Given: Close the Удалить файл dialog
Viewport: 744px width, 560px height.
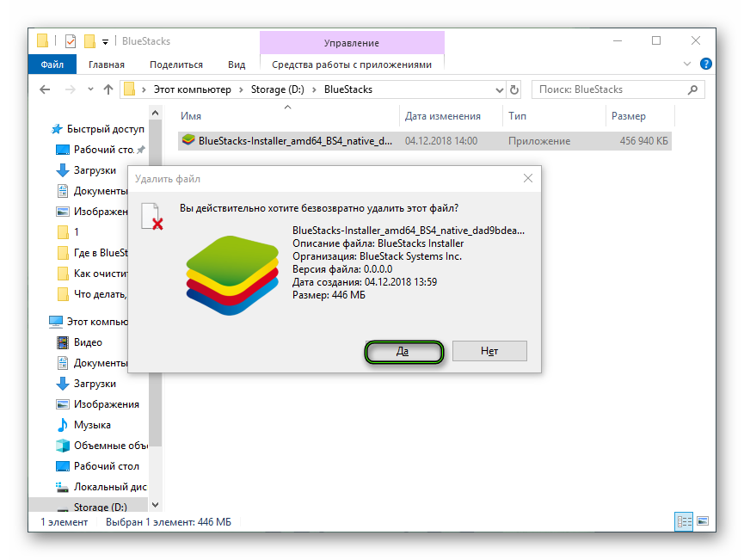Looking at the screenshot, I should (x=527, y=178).
